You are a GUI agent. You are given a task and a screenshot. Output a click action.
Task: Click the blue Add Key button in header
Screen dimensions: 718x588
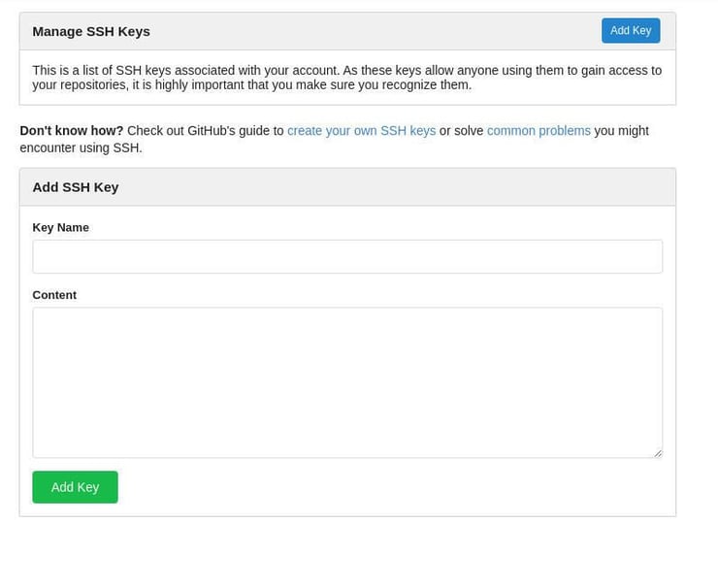coord(631,31)
